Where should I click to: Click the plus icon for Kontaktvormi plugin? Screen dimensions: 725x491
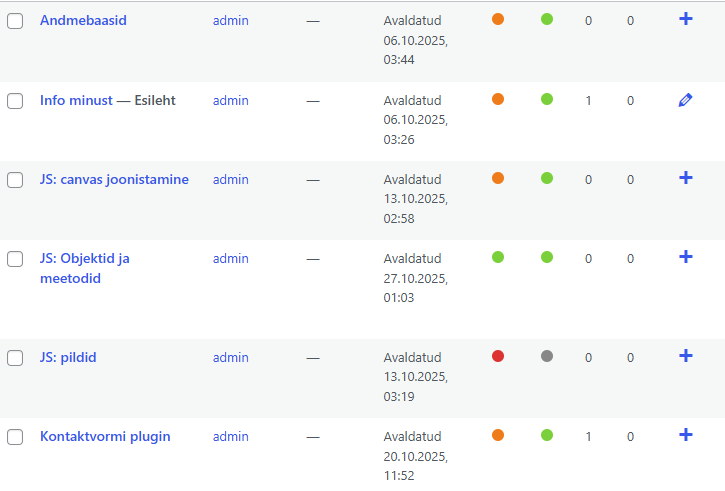point(685,435)
